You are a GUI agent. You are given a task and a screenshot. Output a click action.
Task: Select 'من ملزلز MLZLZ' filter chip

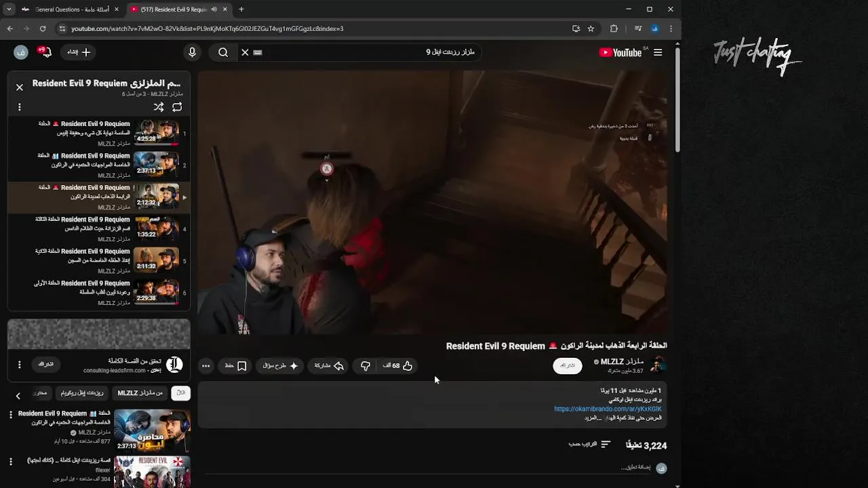(140, 393)
